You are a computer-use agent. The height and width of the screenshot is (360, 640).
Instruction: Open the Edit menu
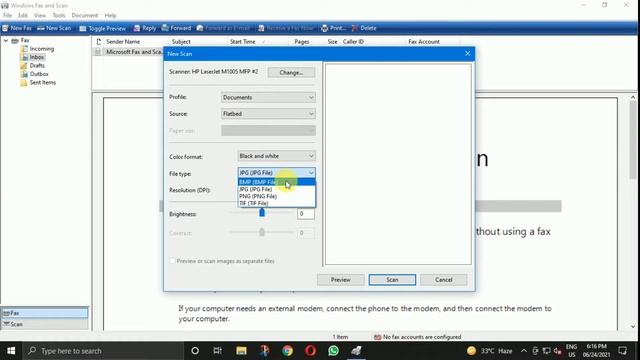(22, 16)
